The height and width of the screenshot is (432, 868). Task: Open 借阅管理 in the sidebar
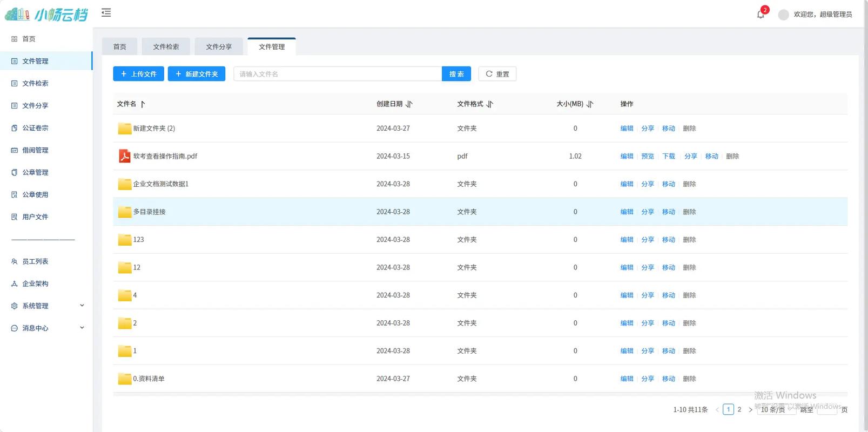click(46, 150)
